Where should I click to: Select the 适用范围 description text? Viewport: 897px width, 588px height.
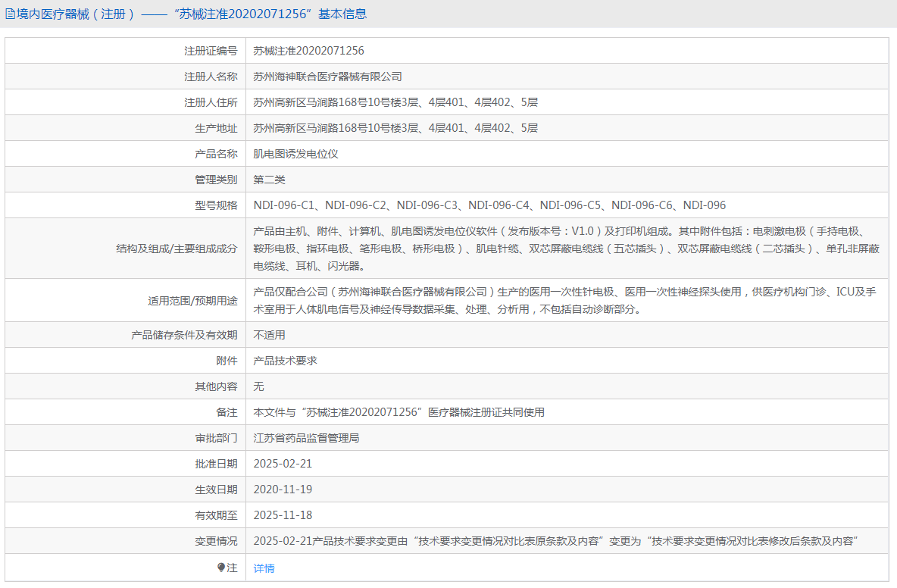pos(564,300)
